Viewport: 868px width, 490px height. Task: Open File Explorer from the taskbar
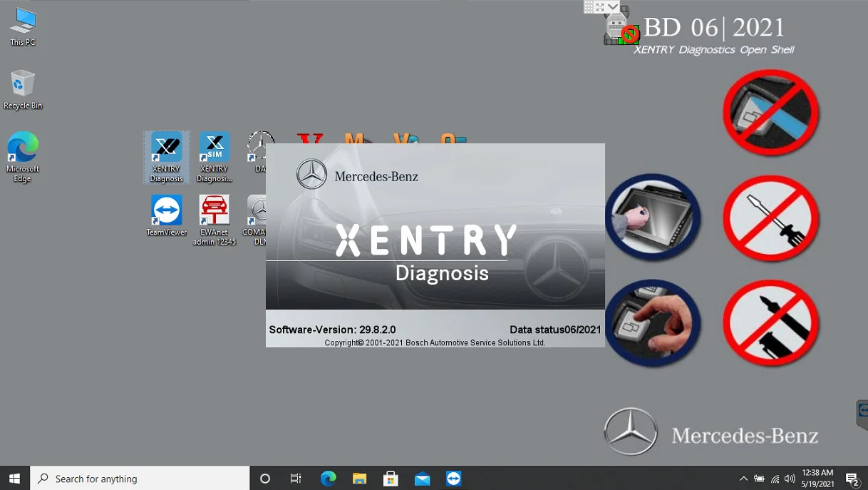pyautogui.click(x=359, y=479)
